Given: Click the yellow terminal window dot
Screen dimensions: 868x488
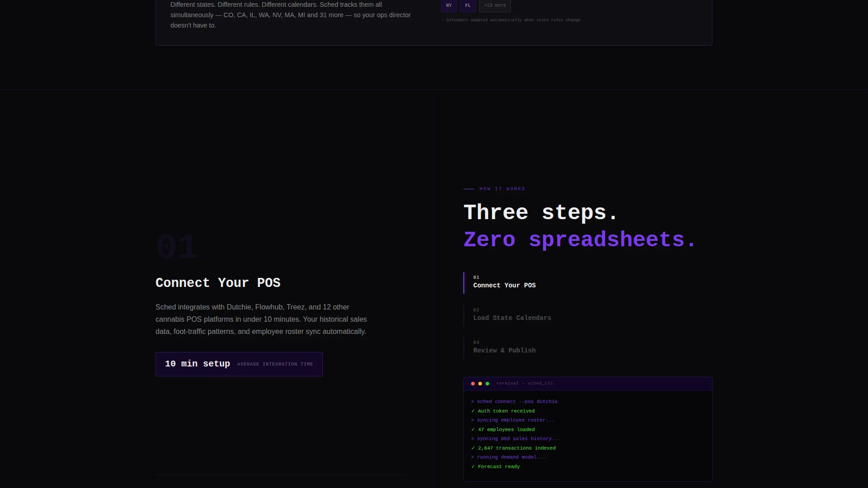Looking at the screenshot, I should click(480, 384).
